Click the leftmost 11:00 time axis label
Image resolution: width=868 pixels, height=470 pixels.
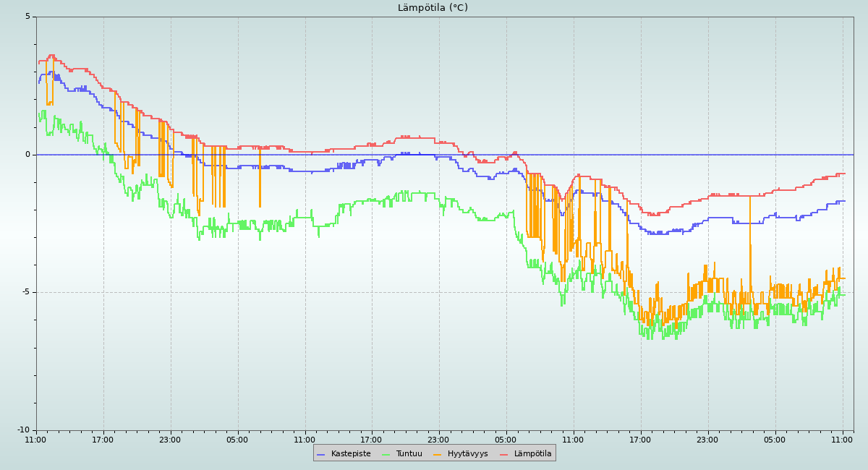(35, 439)
